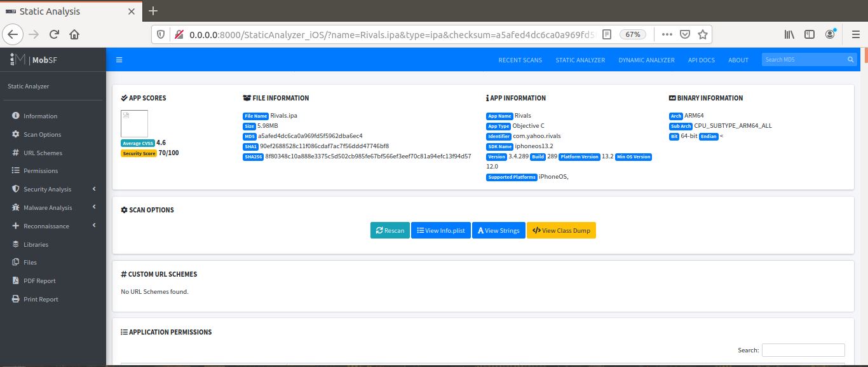This screenshot has height=367, width=868.
Task: Open Information in the sidebar
Action: [x=41, y=116]
